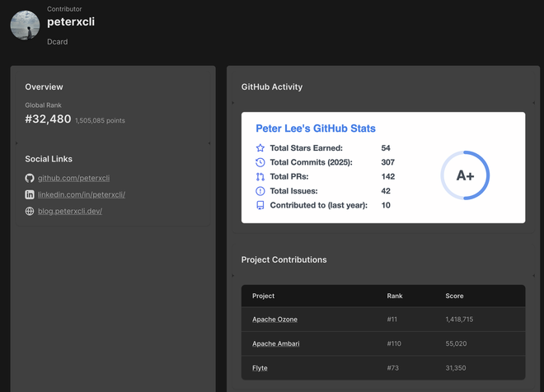Click the Dcard company label
The width and height of the screenshot is (544, 392).
(x=58, y=42)
